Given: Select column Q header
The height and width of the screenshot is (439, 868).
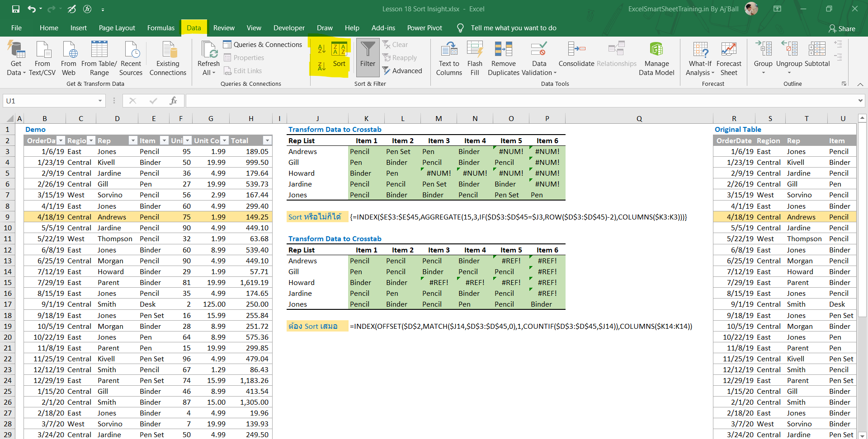Looking at the screenshot, I should tap(639, 119).
